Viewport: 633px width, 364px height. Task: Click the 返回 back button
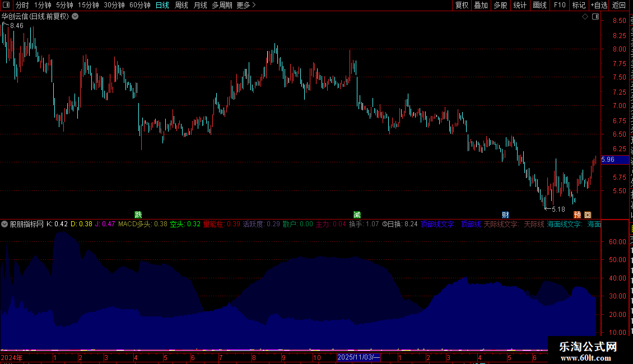619,5
